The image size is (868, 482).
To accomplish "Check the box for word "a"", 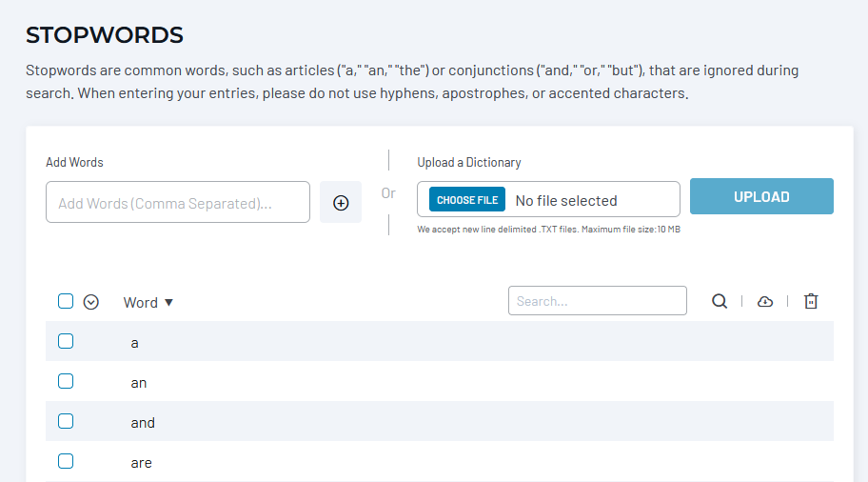I will 66,341.
